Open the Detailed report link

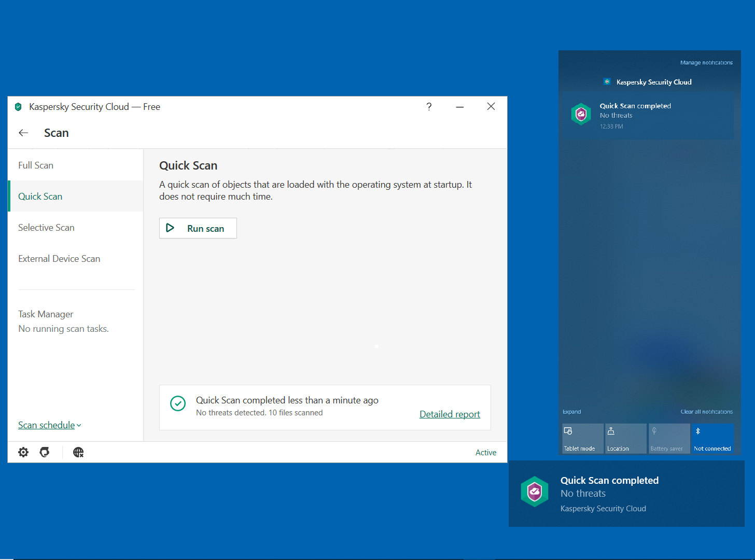point(450,414)
